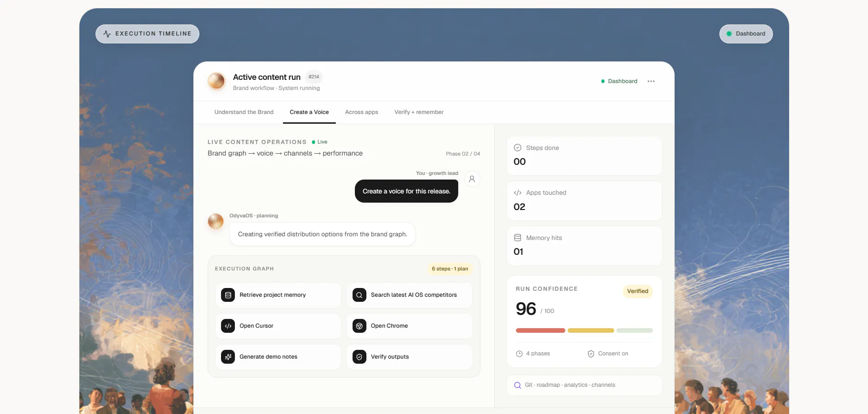Image resolution: width=868 pixels, height=414 pixels.
Task: Click the #214 run number badge
Action: pyautogui.click(x=314, y=77)
